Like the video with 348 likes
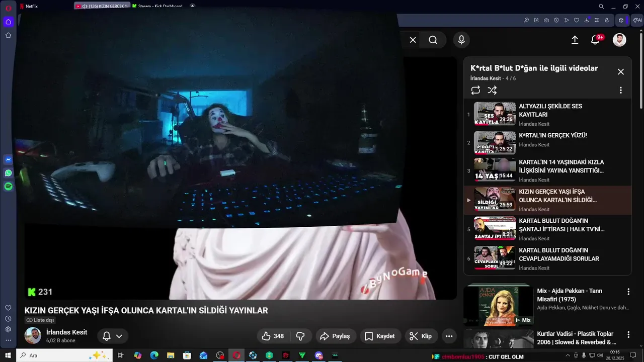The height and width of the screenshot is (362, 644). tap(273, 336)
